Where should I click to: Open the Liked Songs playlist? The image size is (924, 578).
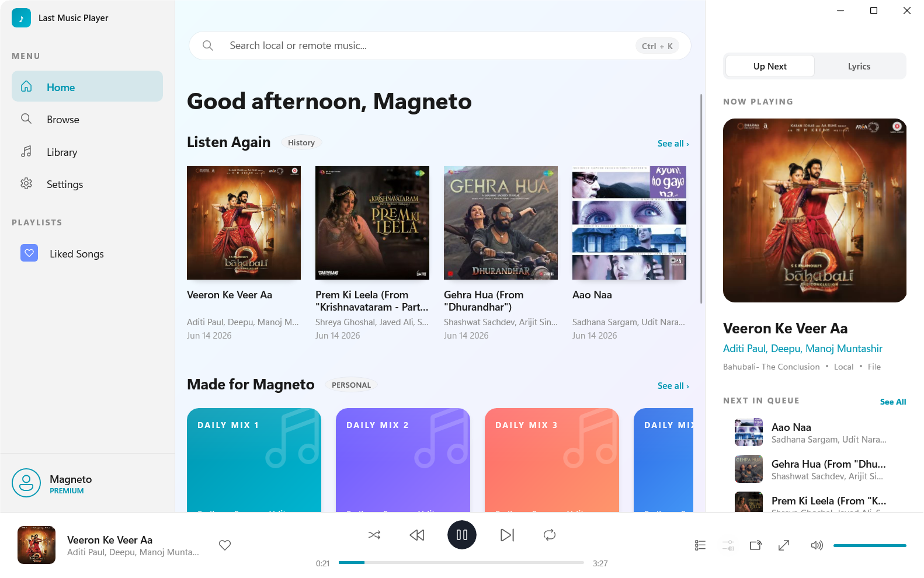[x=87, y=253]
